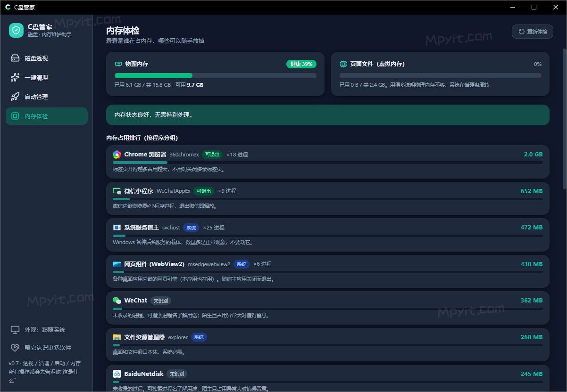Click the 360chromex process name

(184, 155)
